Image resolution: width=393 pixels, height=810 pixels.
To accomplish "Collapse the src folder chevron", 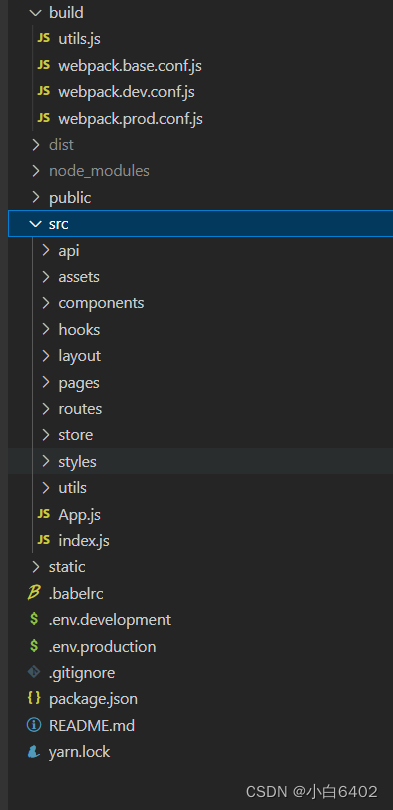I will click(x=35, y=224).
